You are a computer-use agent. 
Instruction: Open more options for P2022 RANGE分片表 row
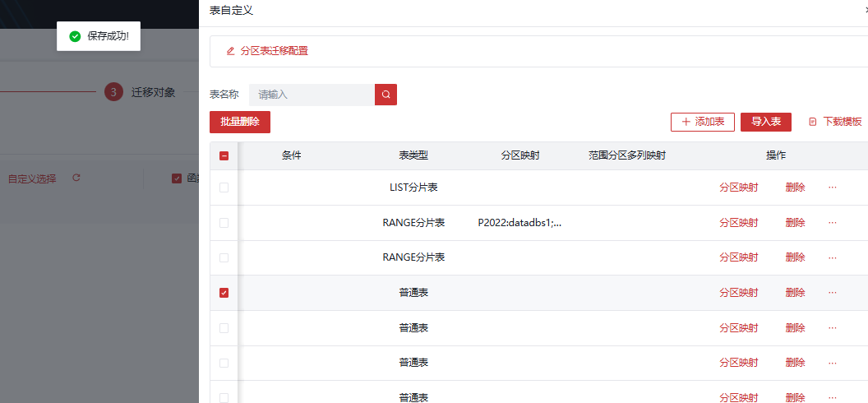coord(832,223)
